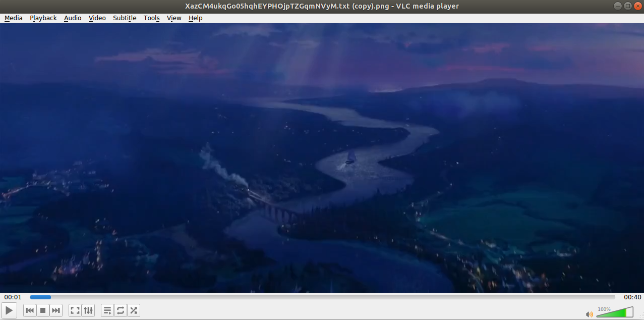
Task: Toggle random shuffle playback
Action: coord(134,310)
